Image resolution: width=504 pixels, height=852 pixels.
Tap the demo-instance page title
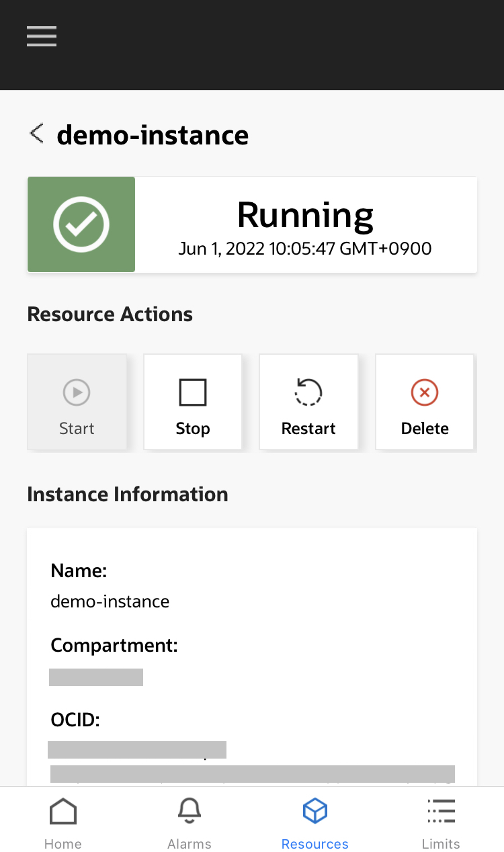click(153, 135)
